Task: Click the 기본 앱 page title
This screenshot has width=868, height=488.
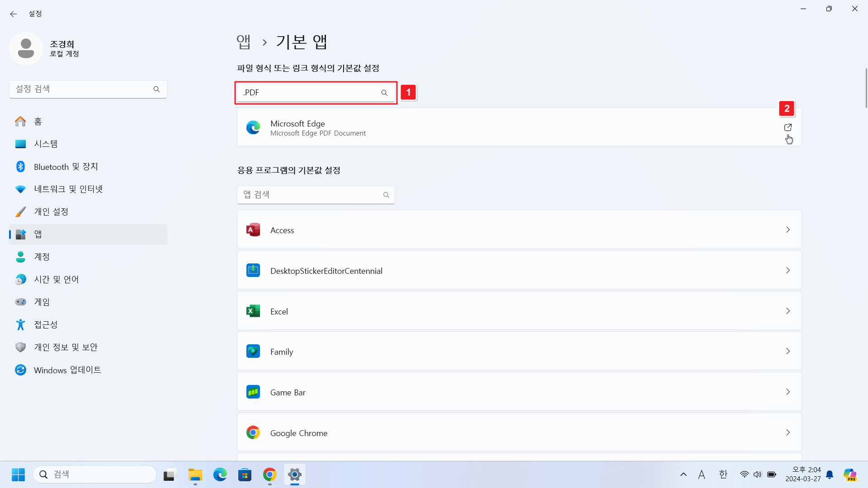Action: point(302,42)
